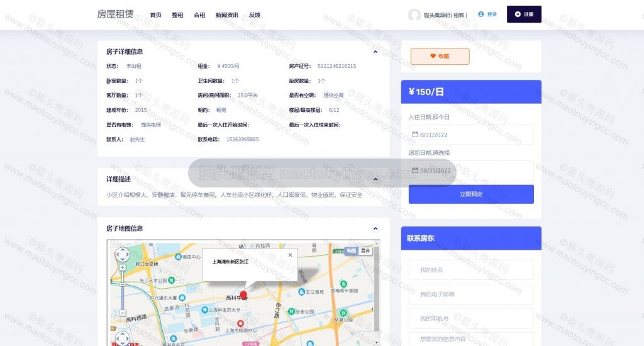644x346 pixels.
Task: Click the 想要发的信息内容 message box
Action: pyautogui.click(x=471, y=339)
